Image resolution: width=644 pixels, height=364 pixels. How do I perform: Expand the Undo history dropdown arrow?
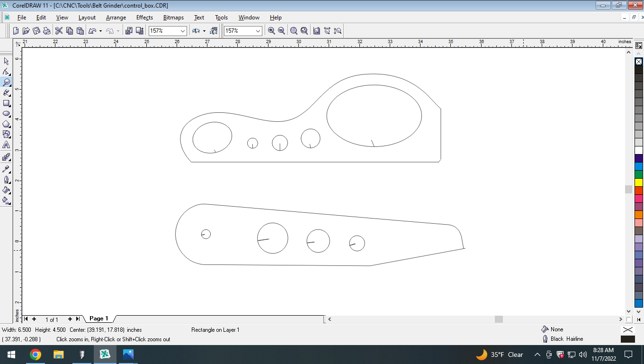(x=100, y=30)
